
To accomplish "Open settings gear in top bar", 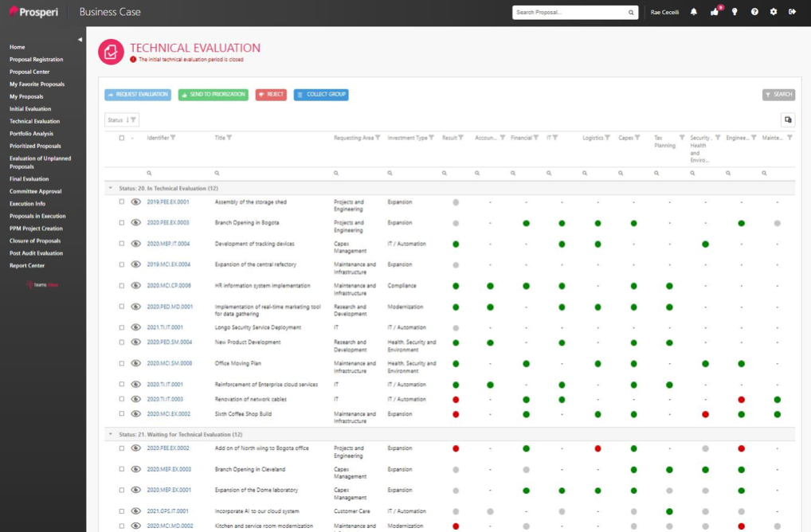I will 774,12.
